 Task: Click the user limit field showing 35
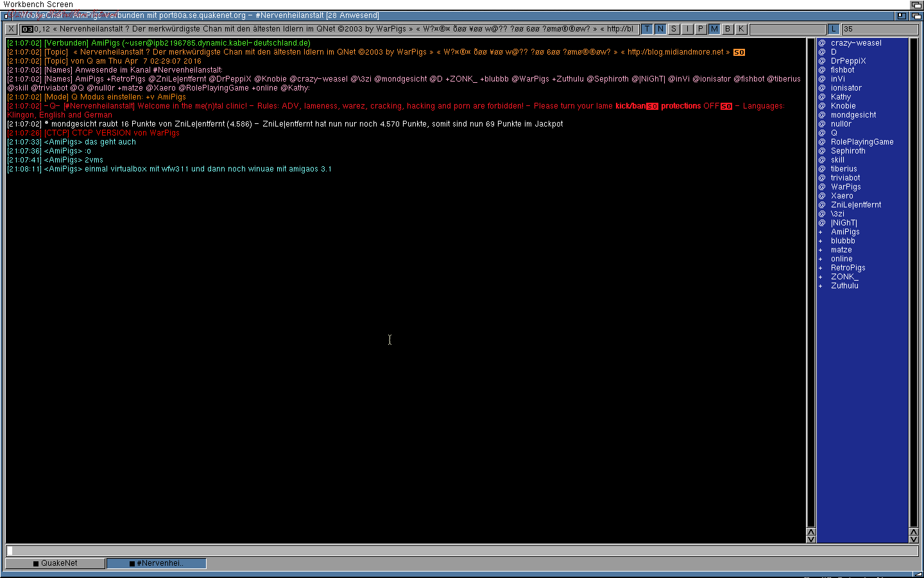(879, 29)
